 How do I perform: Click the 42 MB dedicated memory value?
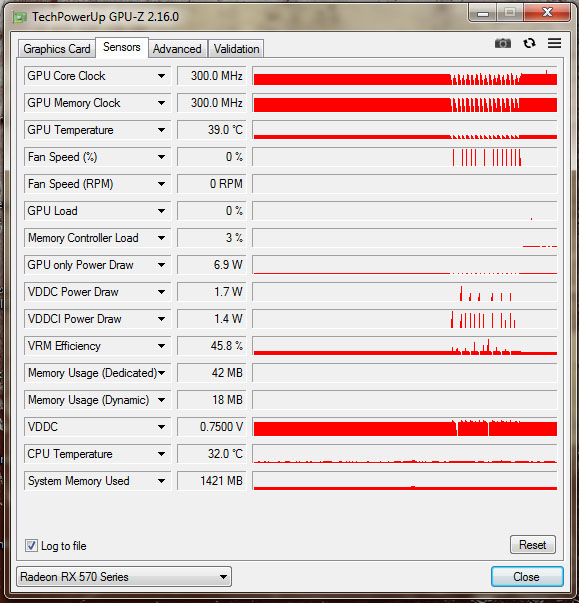pos(211,373)
